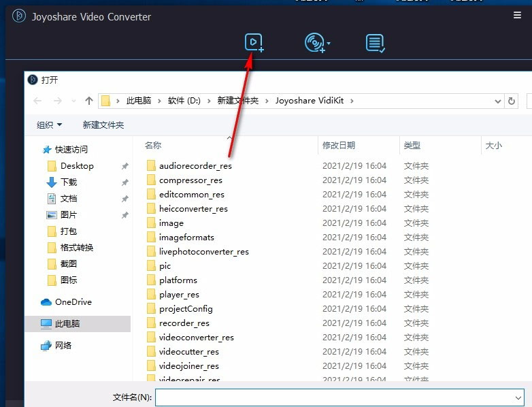Click the Add Files video icon
The image size is (532, 407).
pos(253,43)
